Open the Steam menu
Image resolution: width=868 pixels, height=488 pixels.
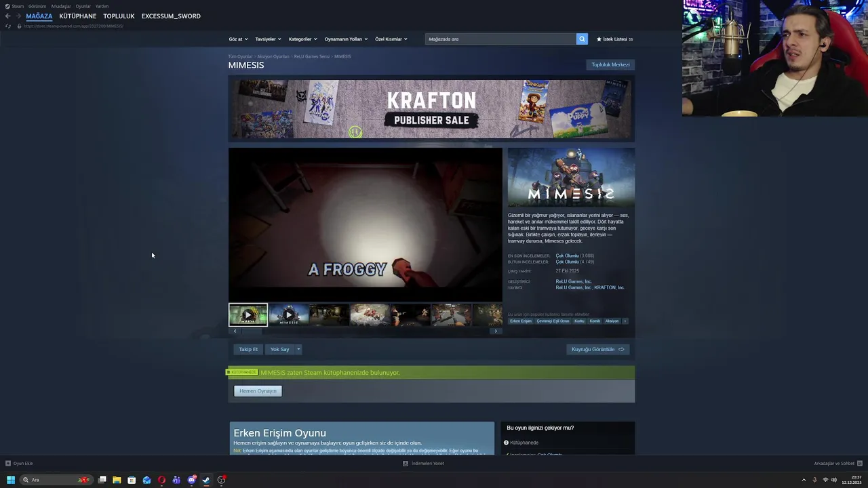18,6
